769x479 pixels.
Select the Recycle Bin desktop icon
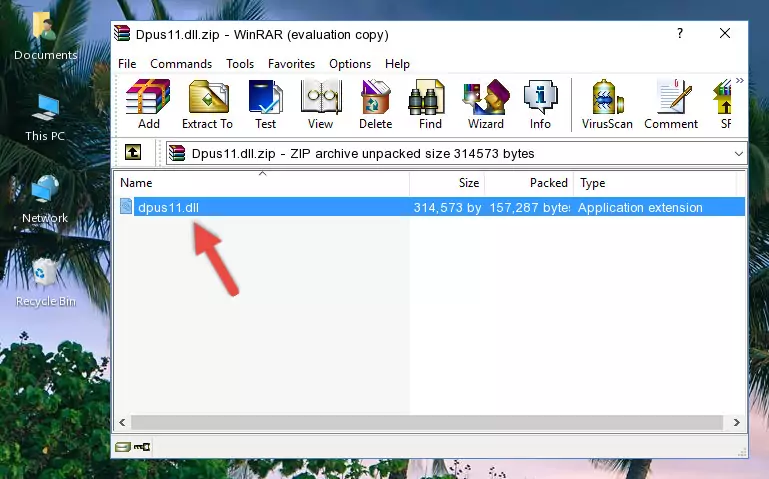coord(45,282)
